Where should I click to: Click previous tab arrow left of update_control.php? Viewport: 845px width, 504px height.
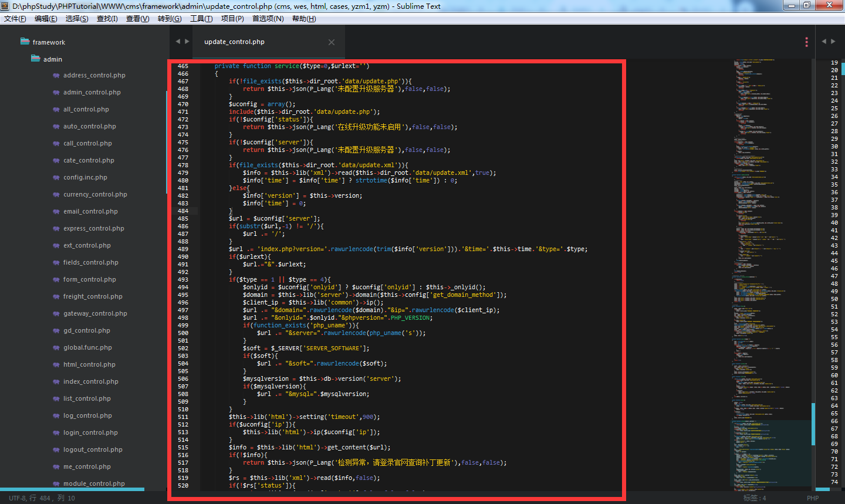tap(178, 41)
